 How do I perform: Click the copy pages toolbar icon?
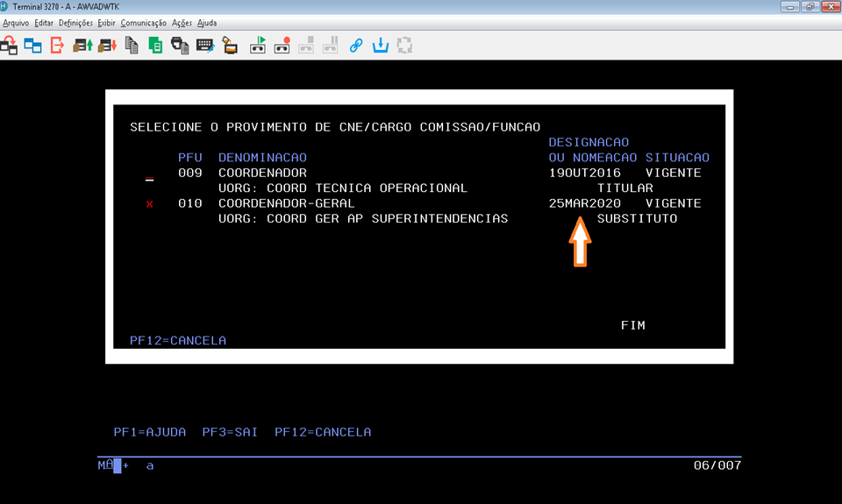tap(132, 45)
